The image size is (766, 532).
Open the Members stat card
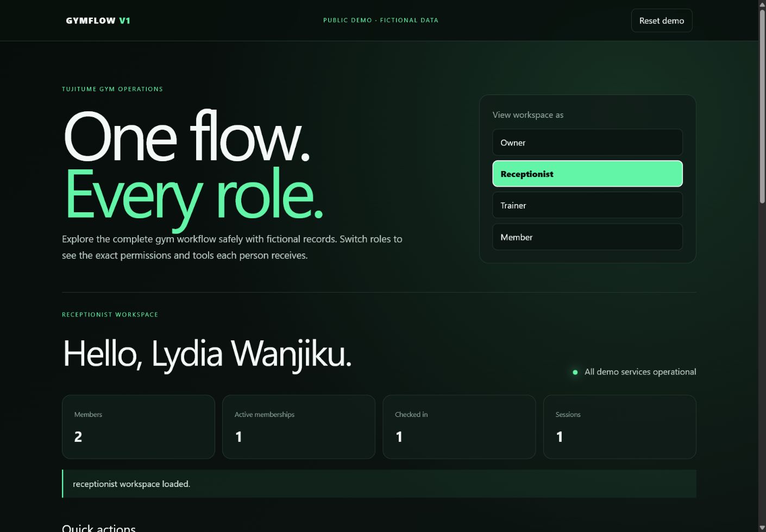[139, 427]
